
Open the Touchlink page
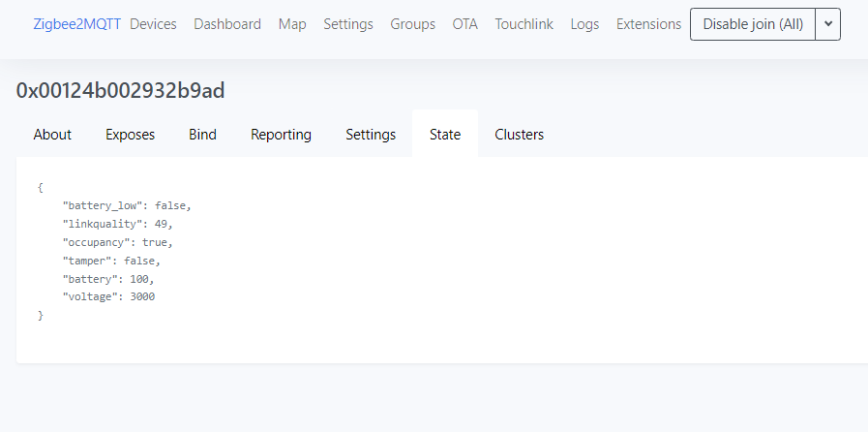point(524,24)
